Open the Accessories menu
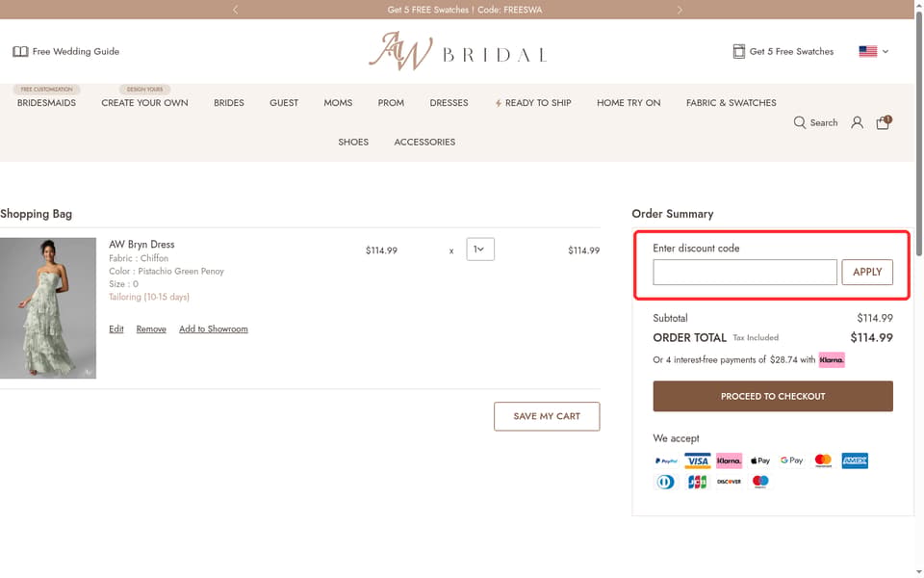Viewport: 924px width, 578px height. click(424, 143)
